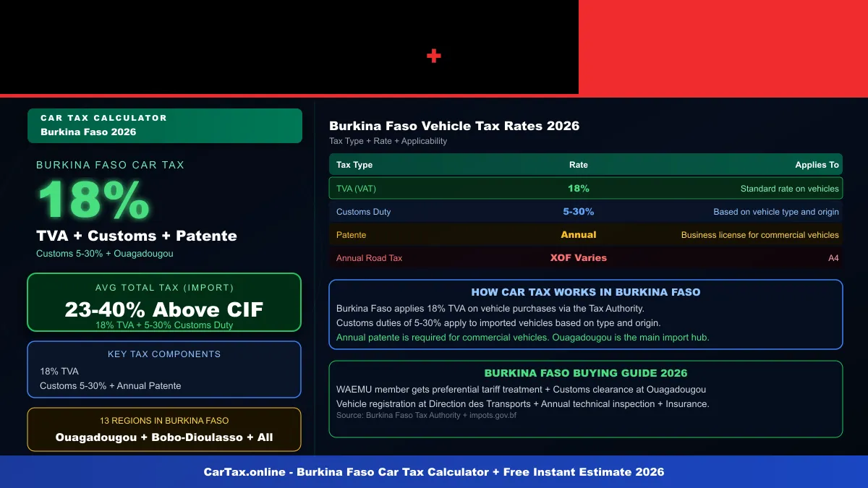Click the 'Customs Duty' row label
The width and height of the screenshot is (868, 488).
[364, 212]
